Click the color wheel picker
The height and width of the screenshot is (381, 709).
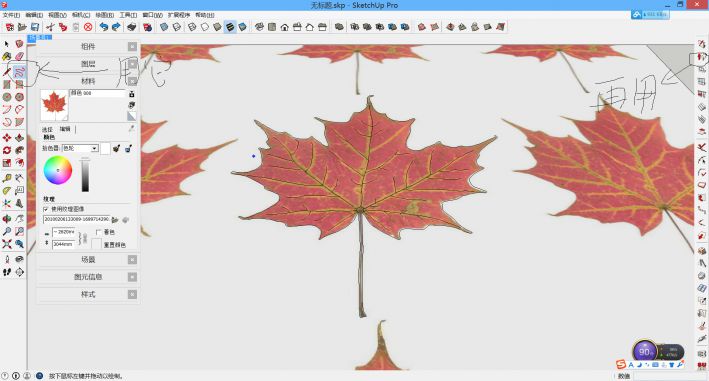58,170
